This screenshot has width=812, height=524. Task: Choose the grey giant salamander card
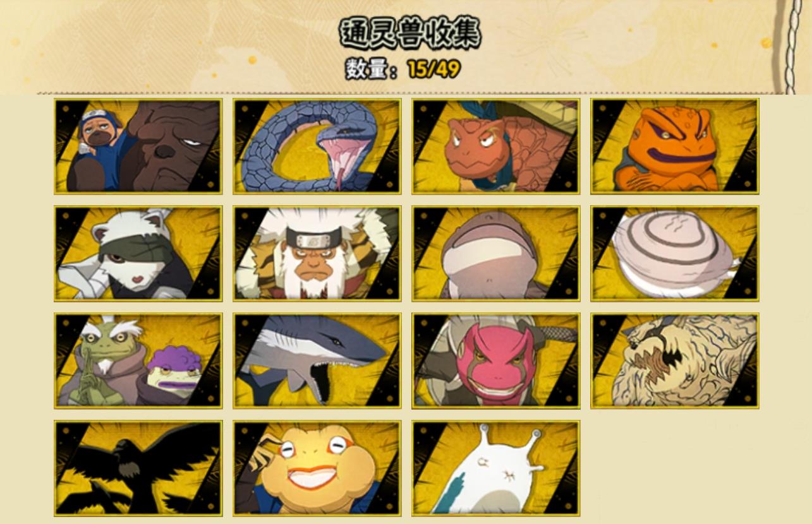495,253
